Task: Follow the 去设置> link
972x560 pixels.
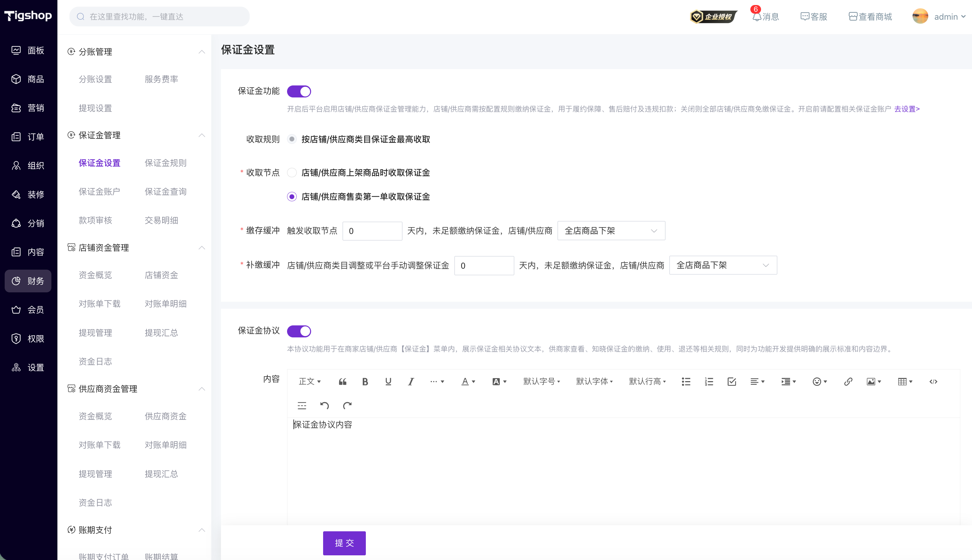Action: [907, 109]
